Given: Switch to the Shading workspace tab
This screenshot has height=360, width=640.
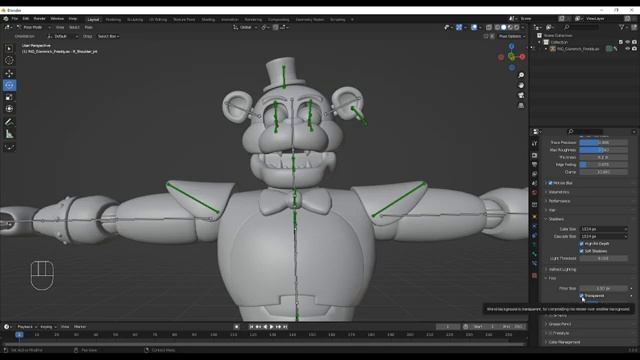Looking at the screenshot, I should [x=208, y=19].
